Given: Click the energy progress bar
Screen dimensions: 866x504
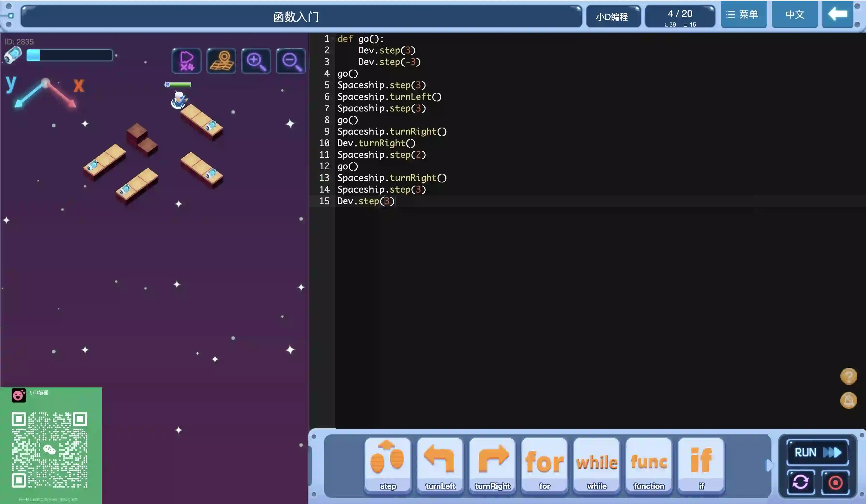Looking at the screenshot, I should pyautogui.click(x=69, y=55).
